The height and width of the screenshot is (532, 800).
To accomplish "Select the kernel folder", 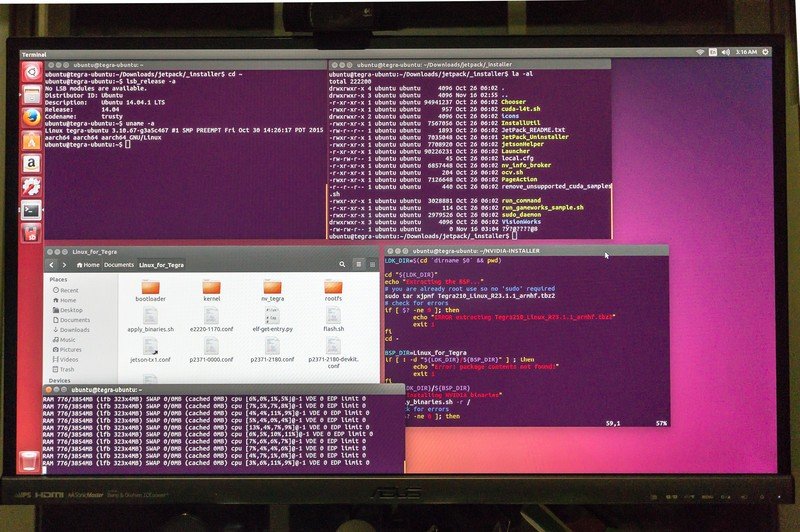I will (212, 291).
